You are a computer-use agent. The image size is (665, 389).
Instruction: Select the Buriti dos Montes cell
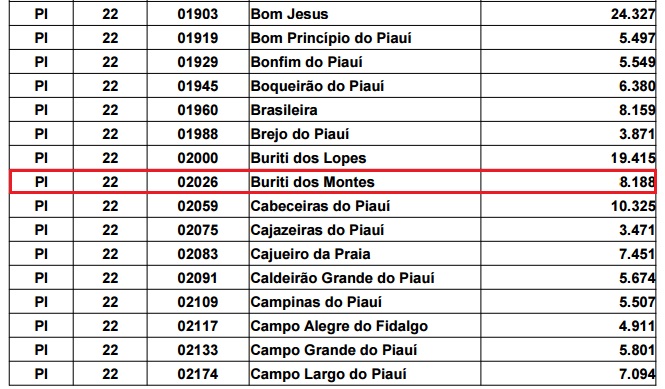tap(365, 182)
